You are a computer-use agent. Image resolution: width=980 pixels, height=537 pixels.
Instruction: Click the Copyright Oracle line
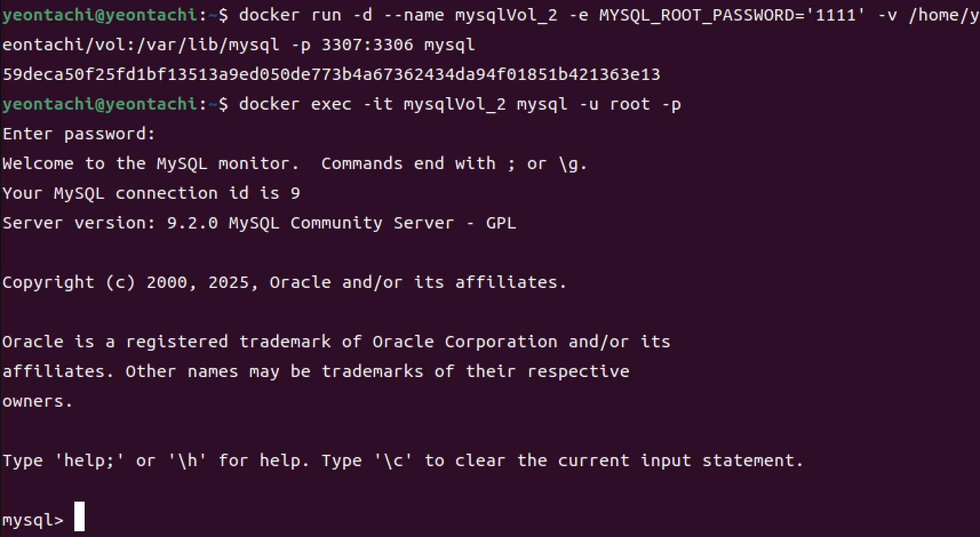pos(284,283)
